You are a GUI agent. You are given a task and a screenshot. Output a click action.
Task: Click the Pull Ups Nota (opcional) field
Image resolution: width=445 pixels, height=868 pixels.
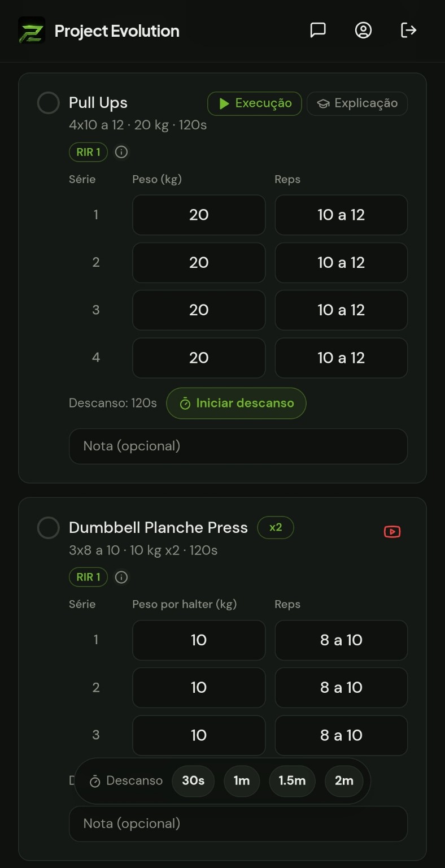(238, 446)
